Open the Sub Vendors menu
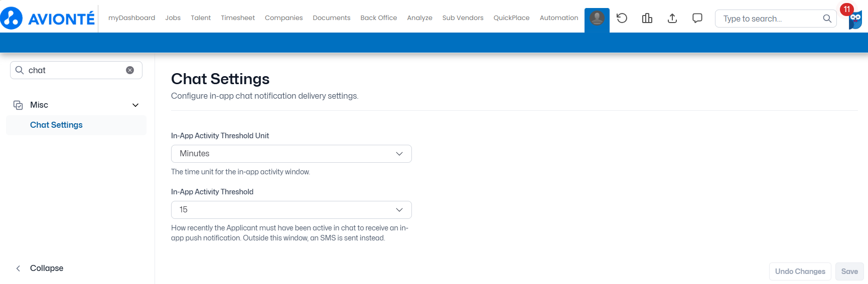 463,18
